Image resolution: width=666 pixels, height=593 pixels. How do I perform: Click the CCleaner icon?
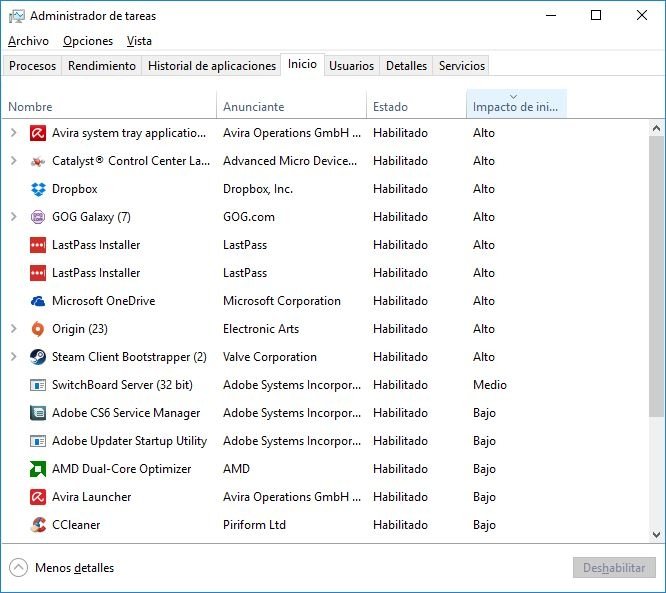point(38,525)
